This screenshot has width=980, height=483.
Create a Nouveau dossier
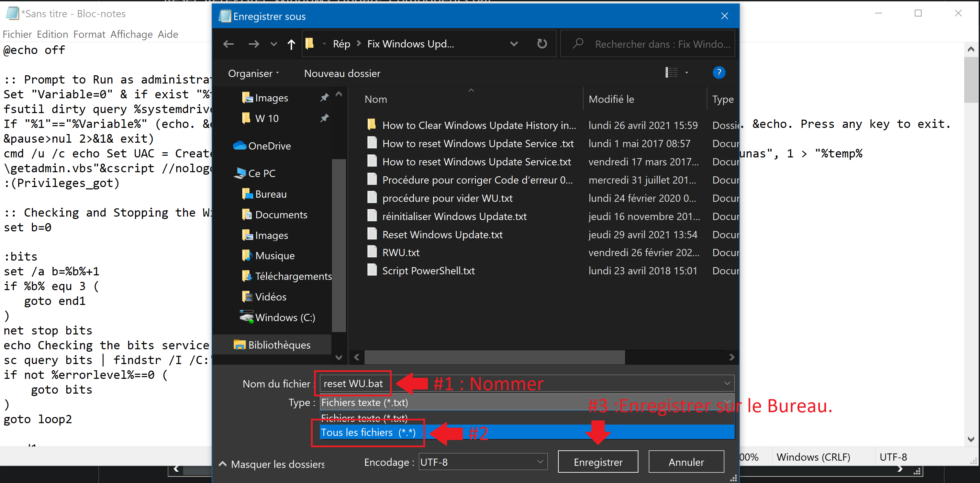coord(342,74)
